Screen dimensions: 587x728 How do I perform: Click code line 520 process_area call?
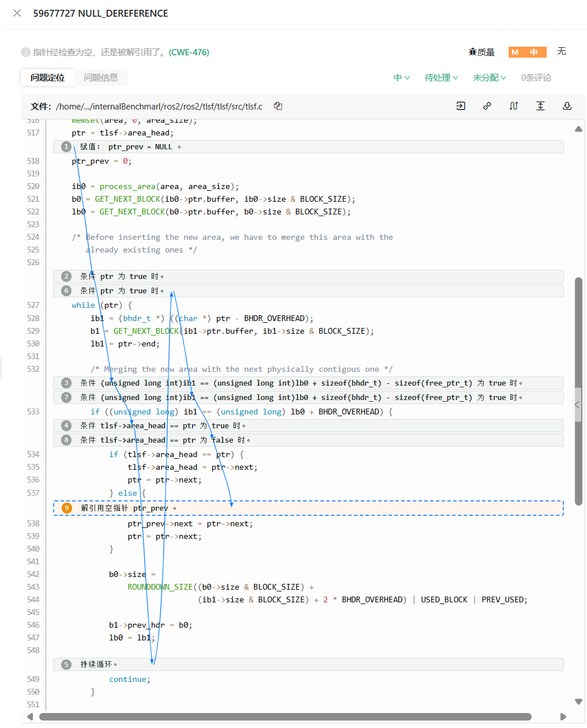(155, 187)
